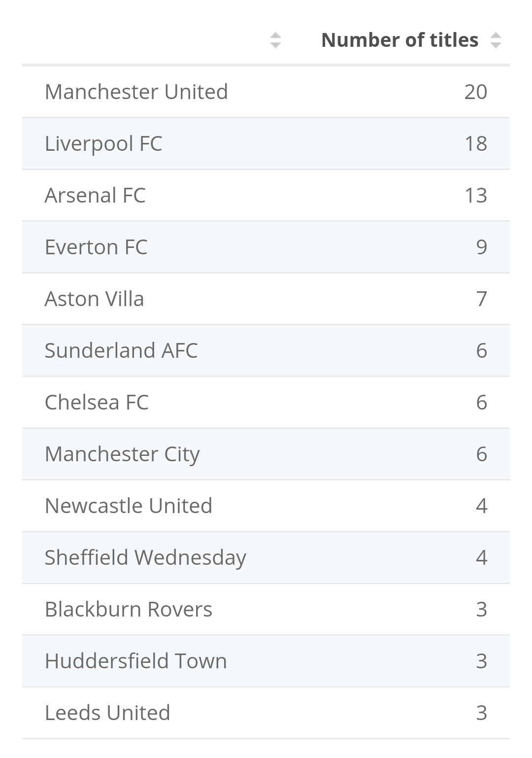
Task: Click Huddersfield Town in table
Action: tap(136, 661)
